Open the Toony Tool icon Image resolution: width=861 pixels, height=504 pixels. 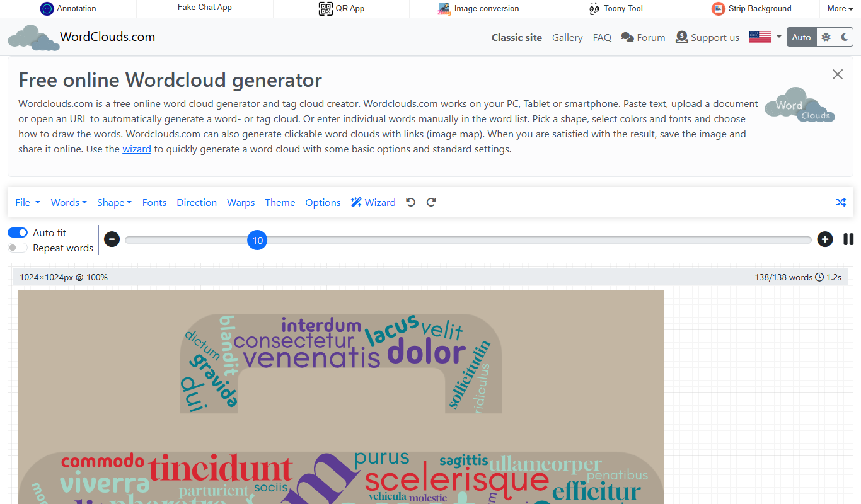pos(594,9)
